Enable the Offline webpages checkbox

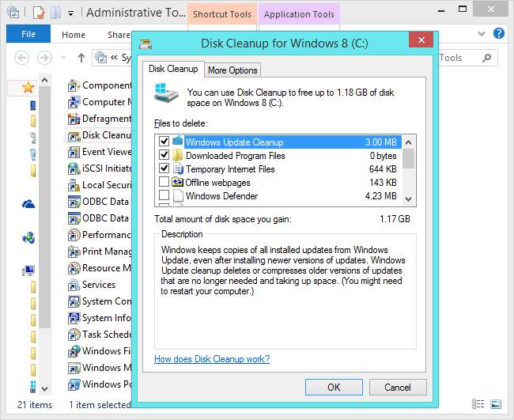coord(164,182)
